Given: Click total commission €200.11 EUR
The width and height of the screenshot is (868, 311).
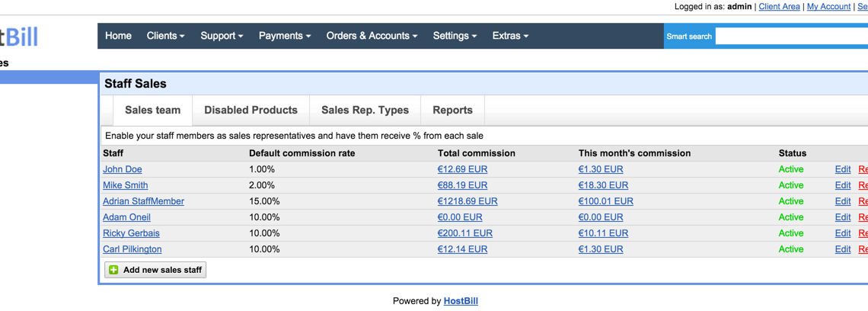Looking at the screenshot, I should click(x=465, y=233).
